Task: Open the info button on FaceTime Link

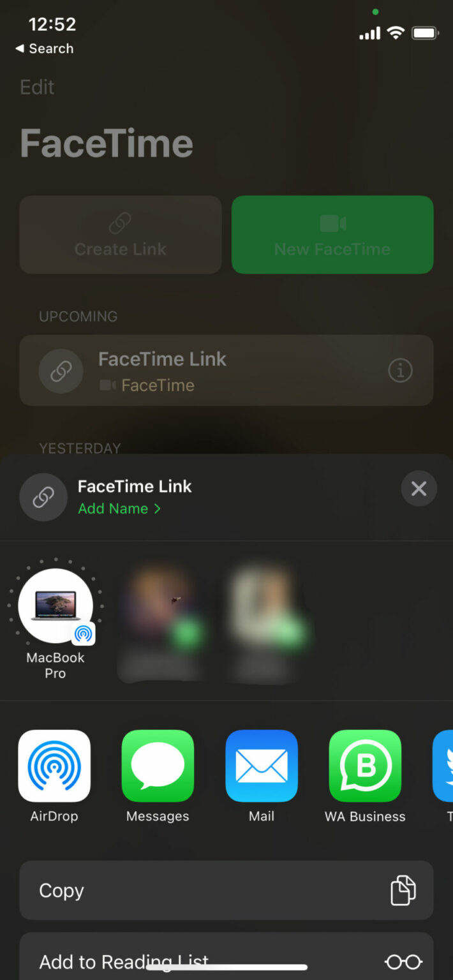Action: click(x=400, y=370)
